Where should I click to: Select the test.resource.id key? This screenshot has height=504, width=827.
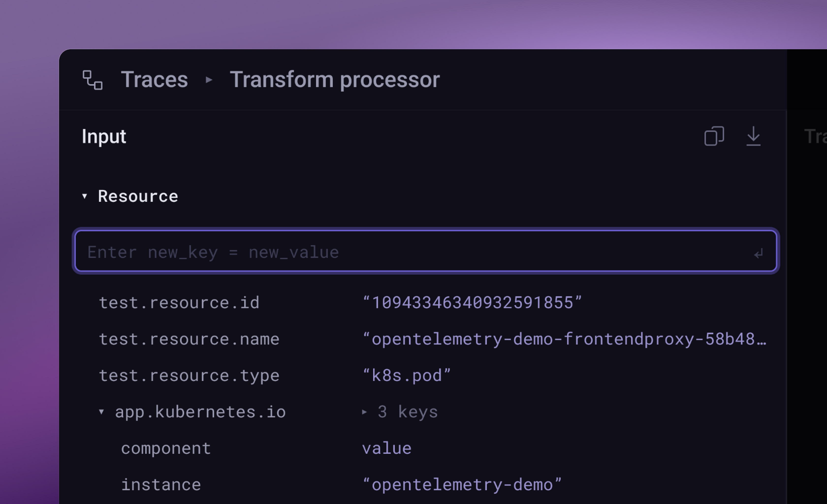point(179,303)
